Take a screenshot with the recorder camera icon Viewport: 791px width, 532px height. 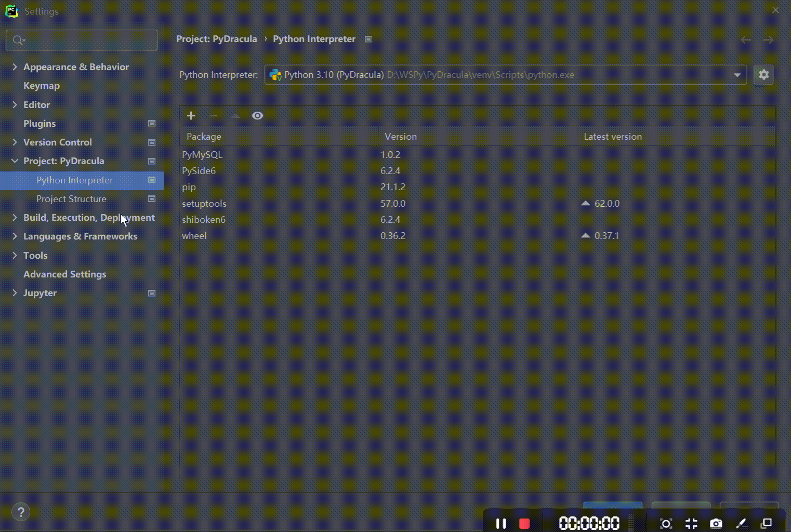point(716,523)
